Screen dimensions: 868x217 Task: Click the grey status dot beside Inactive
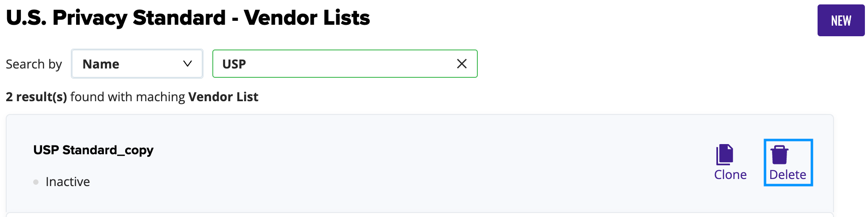[36, 182]
